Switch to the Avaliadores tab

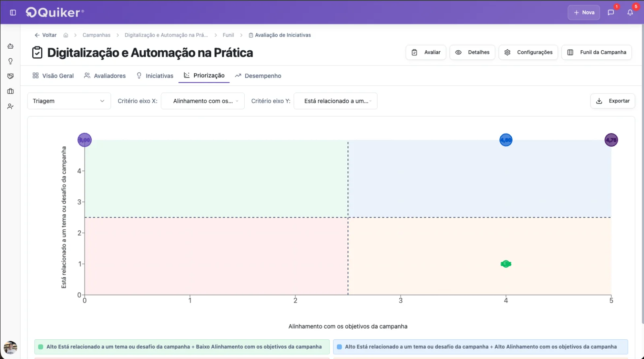coord(105,76)
